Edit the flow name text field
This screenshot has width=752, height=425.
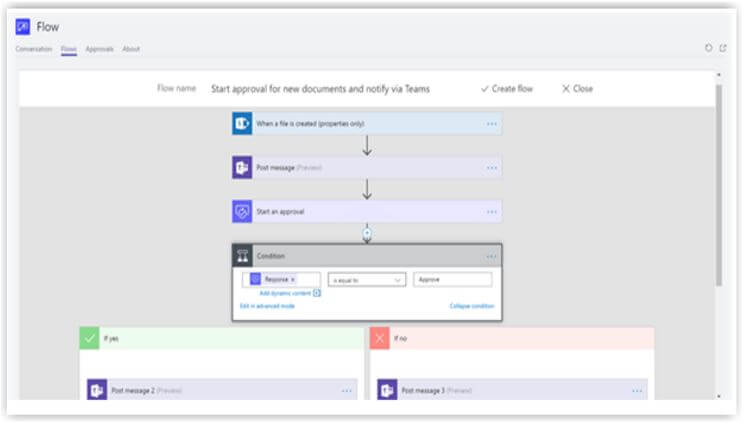tap(320, 89)
